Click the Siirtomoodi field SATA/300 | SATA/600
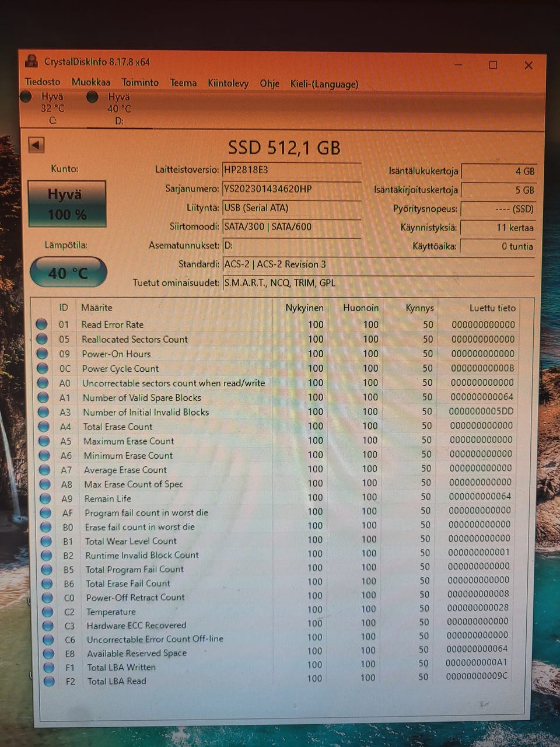Image resolution: width=560 pixels, height=747 pixels. [x=292, y=226]
